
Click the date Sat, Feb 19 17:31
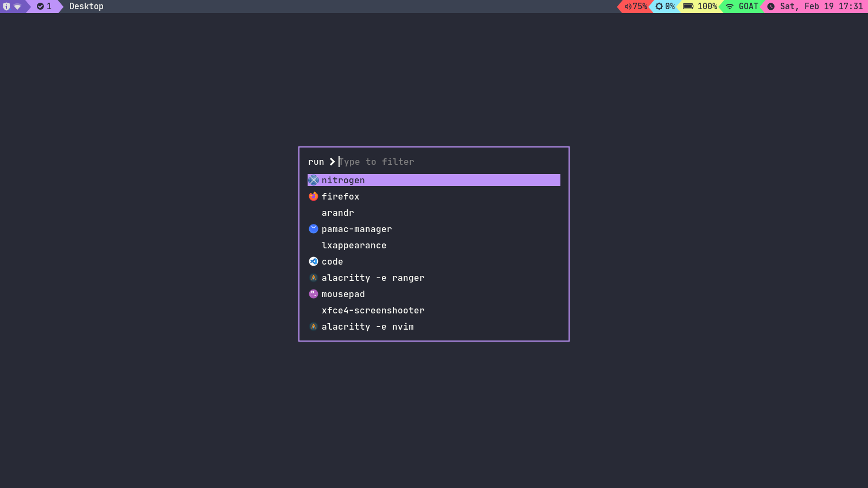(821, 7)
